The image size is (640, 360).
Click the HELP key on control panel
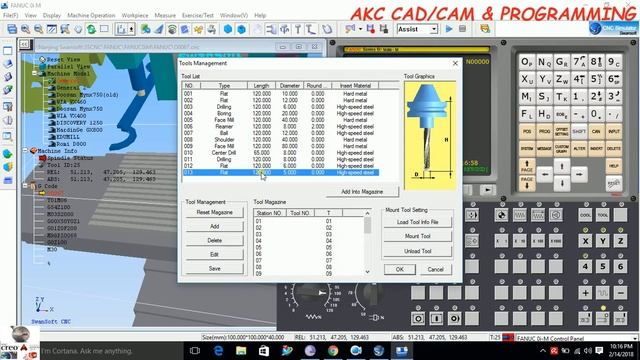pos(614,166)
